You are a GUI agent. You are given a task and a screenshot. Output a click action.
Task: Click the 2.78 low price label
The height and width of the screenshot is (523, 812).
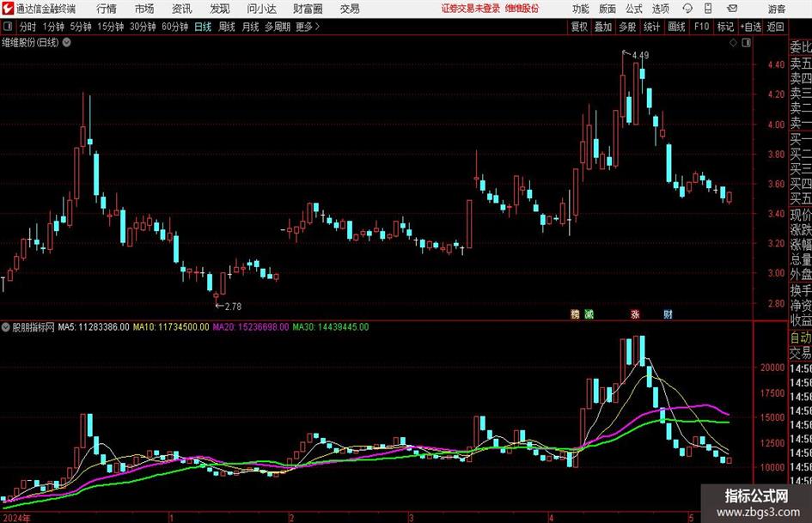coord(233,306)
